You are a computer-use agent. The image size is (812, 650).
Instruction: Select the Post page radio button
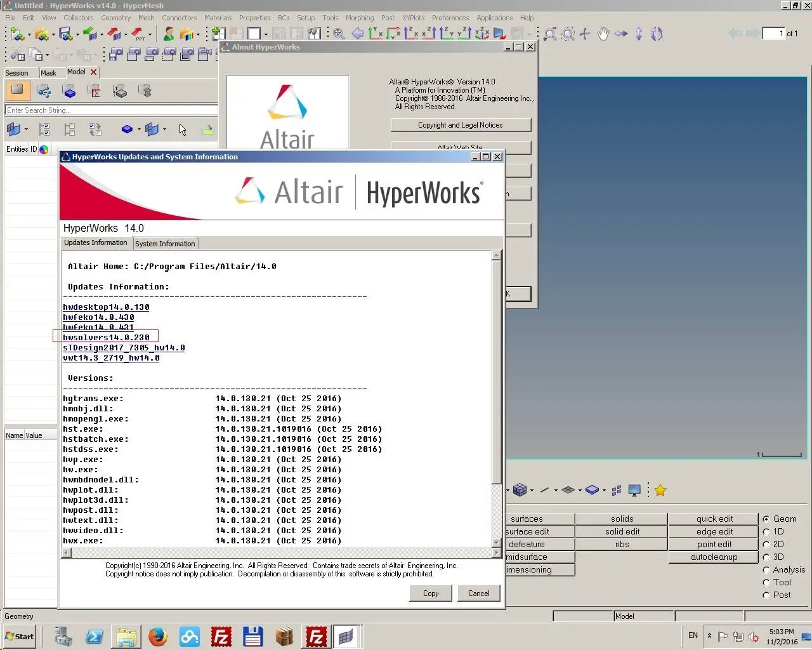point(766,595)
